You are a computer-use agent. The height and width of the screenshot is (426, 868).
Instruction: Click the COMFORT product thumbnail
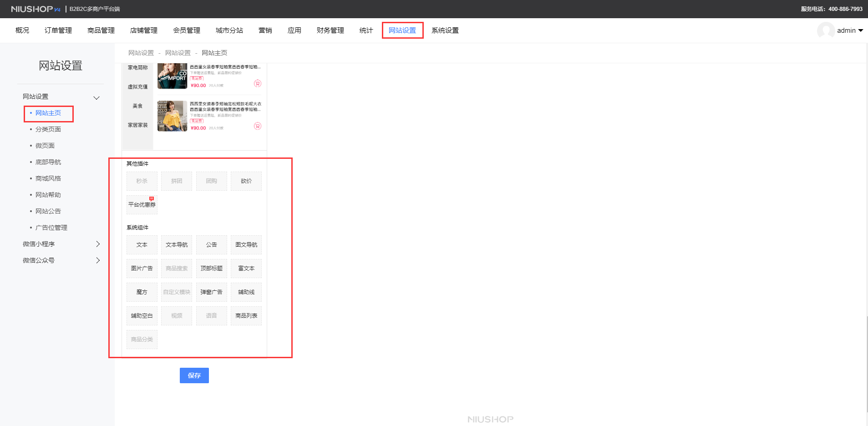(x=173, y=76)
